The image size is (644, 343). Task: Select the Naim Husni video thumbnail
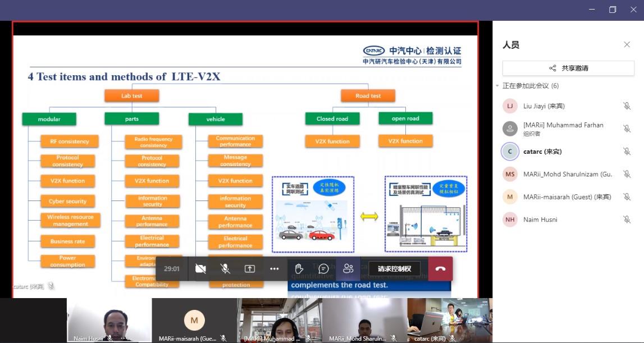(109, 320)
